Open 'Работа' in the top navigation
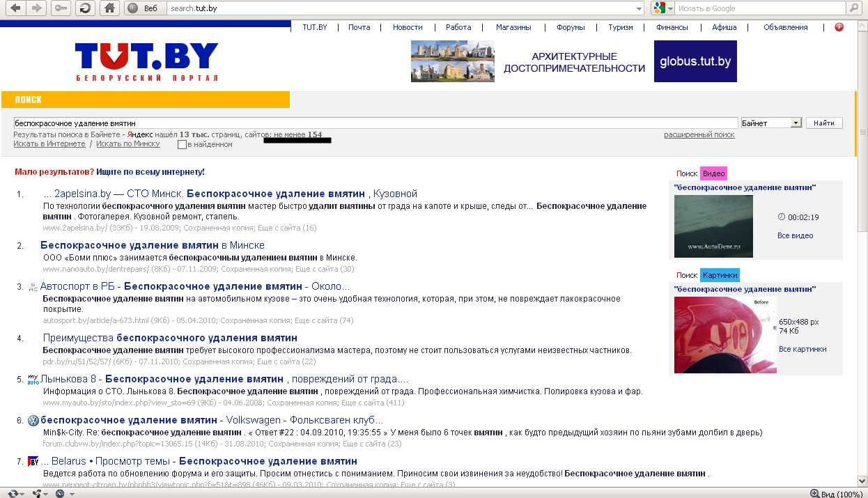The height and width of the screenshot is (498, 868). 458,27
